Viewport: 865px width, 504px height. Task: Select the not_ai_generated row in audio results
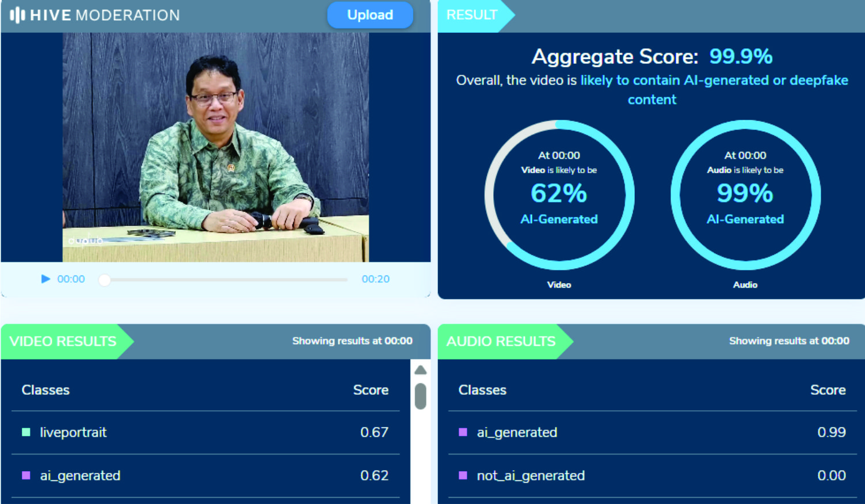click(651, 475)
